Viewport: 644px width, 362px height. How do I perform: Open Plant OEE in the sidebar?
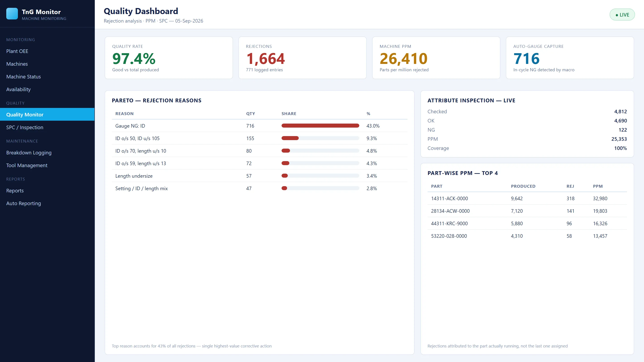(x=47, y=51)
